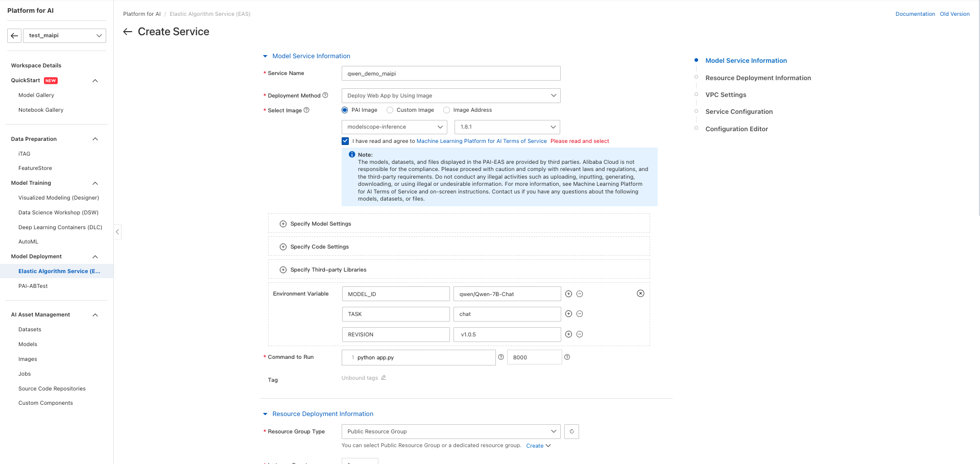Open the Create dropdown link
This screenshot has height=464, width=980.
point(538,446)
